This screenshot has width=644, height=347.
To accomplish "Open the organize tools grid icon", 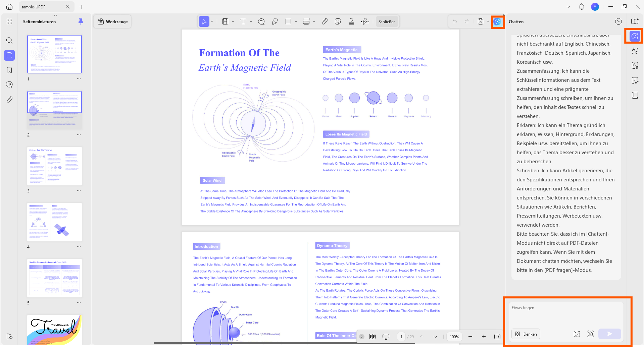I will click(9, 21).
